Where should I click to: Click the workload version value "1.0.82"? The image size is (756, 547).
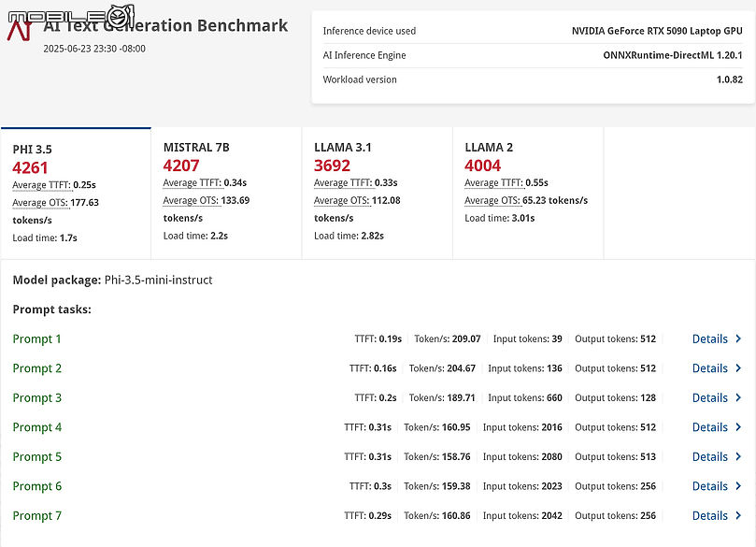click(x=730, y=79)
